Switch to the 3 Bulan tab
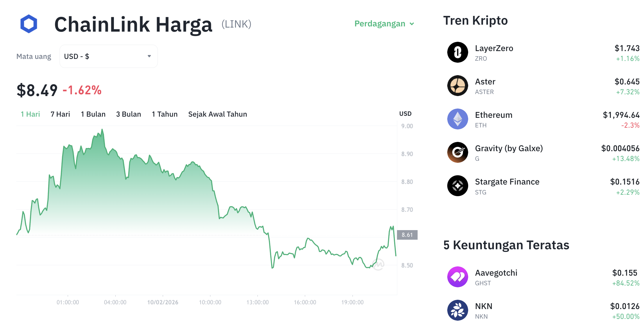Viewport: 644px width, 325px height. 128,114
